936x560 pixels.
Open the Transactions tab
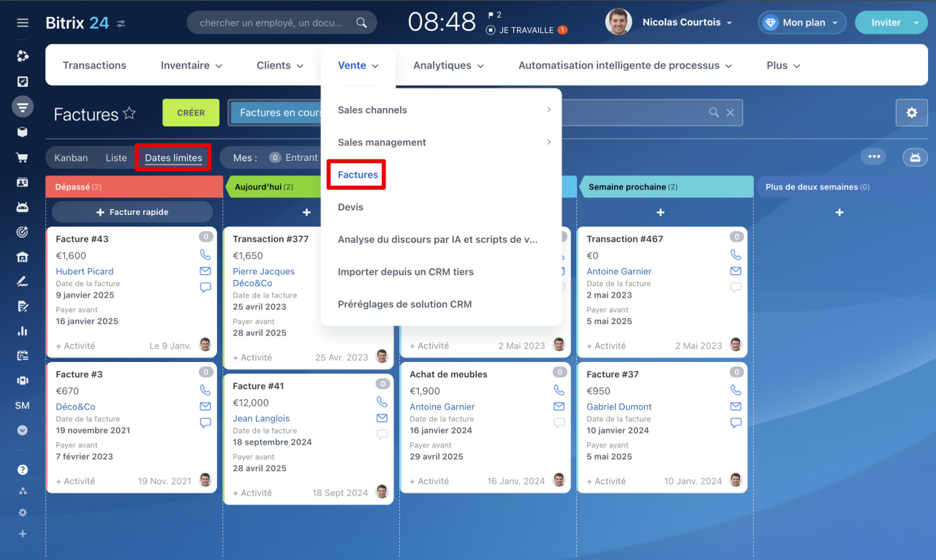[x=94, y=66]
